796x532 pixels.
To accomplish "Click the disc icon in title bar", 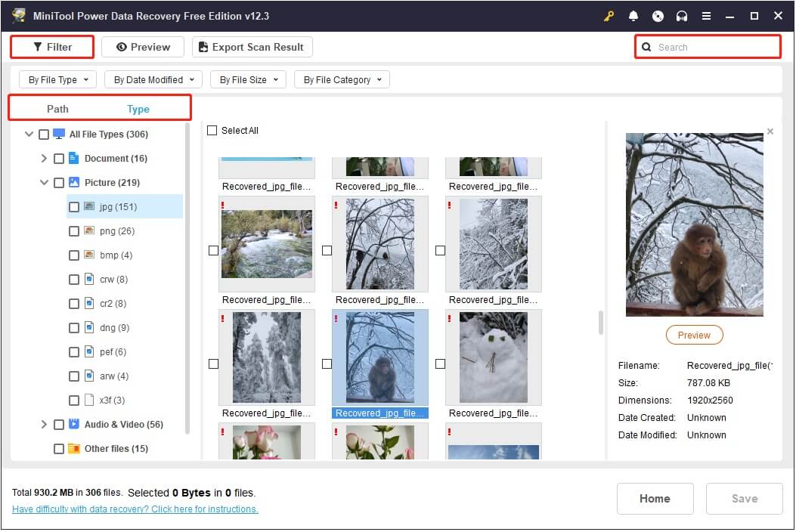I will point(658,16).
